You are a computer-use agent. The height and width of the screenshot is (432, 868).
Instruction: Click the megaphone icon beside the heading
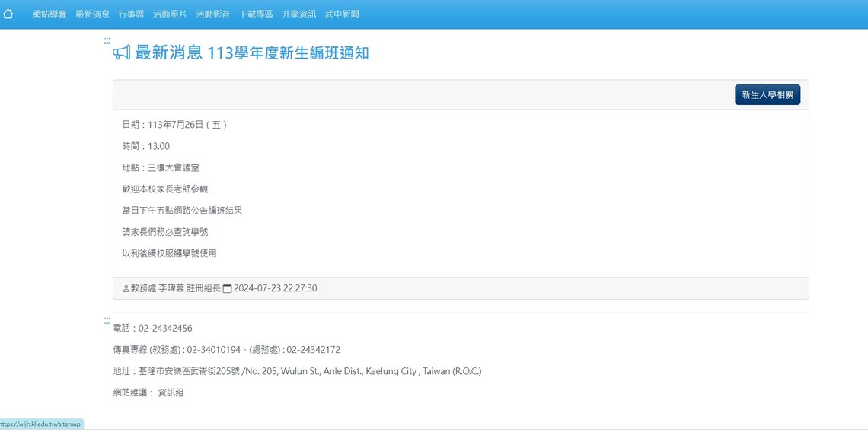click(122, 53)
